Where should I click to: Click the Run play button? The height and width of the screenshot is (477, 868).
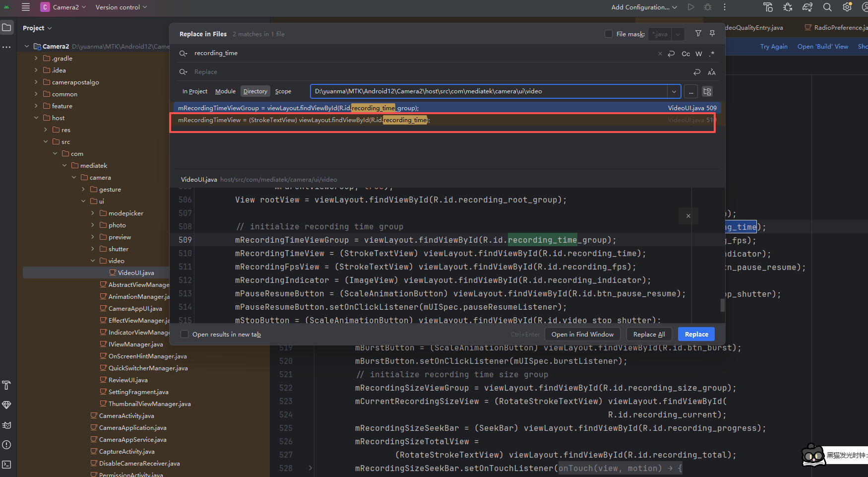(x=691, y=7)
